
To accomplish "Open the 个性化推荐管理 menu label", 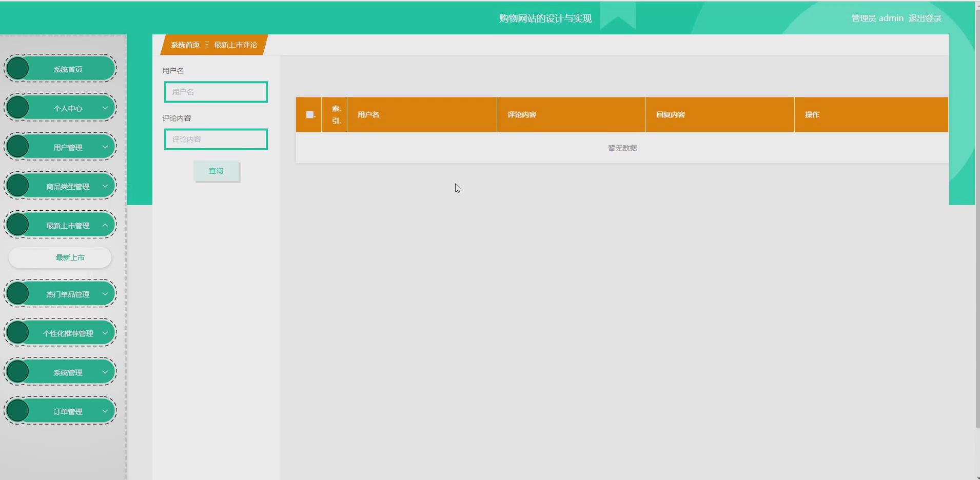I will point(68,333).
